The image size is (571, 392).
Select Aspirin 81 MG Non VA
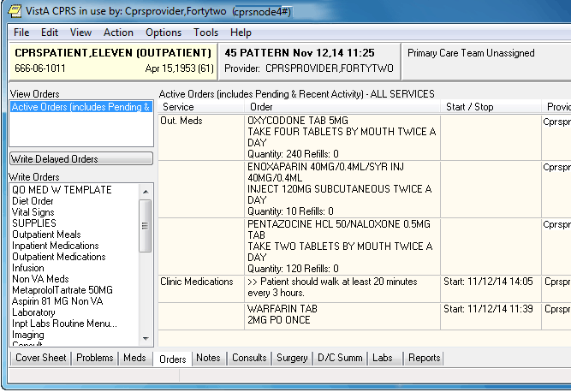57,301
